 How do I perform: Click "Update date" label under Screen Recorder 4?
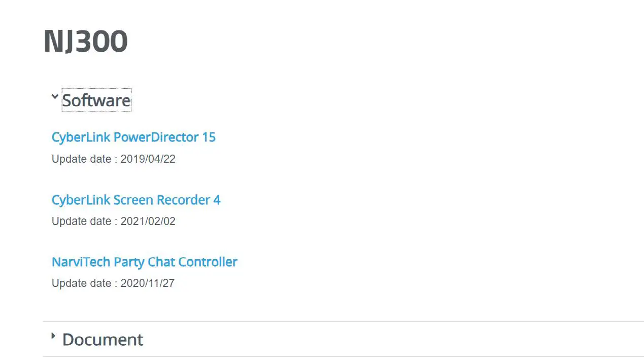tap(81, 222)
